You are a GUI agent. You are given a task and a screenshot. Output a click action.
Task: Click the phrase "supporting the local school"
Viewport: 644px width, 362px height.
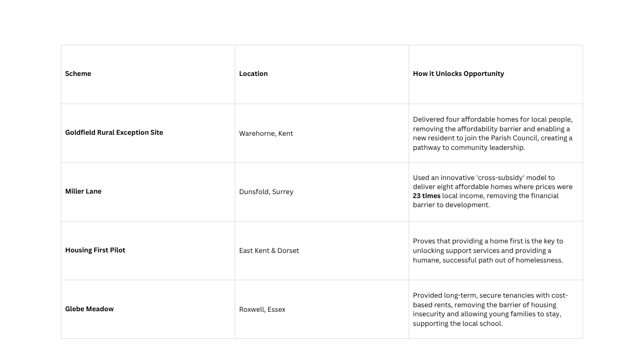458,324
